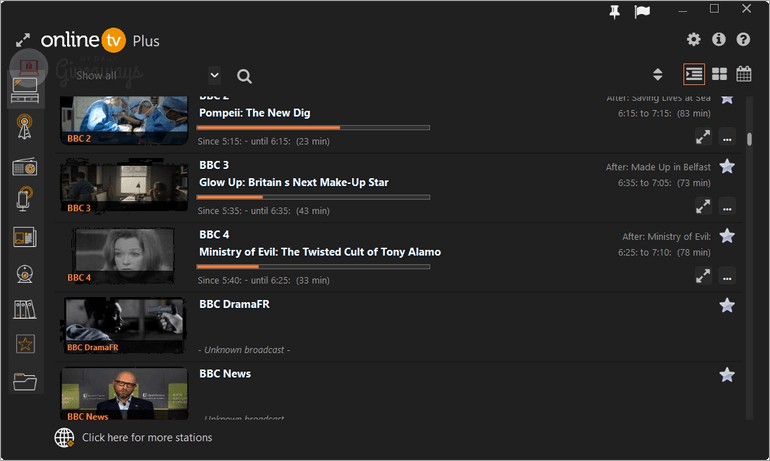Select Glow Up: Britain s Next Make-Up Star

(294, 183)
